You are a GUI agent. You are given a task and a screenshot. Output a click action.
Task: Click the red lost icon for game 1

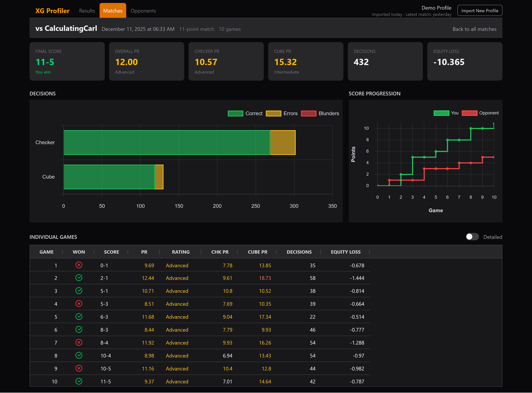pyautogui.click(x=79, y=265)
